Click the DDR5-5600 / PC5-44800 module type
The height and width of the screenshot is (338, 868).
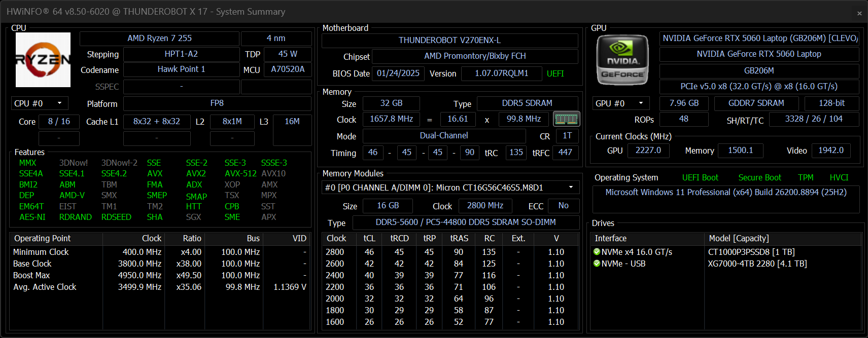466,222
